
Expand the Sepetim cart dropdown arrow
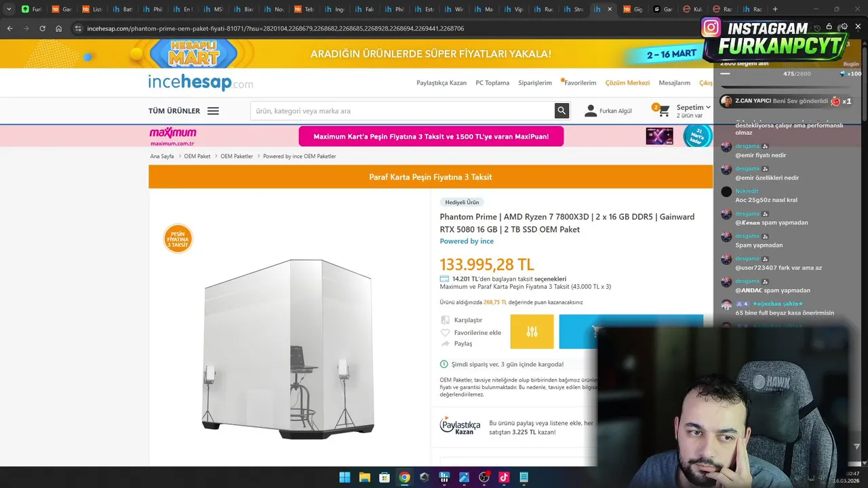(x=708, y=107)
